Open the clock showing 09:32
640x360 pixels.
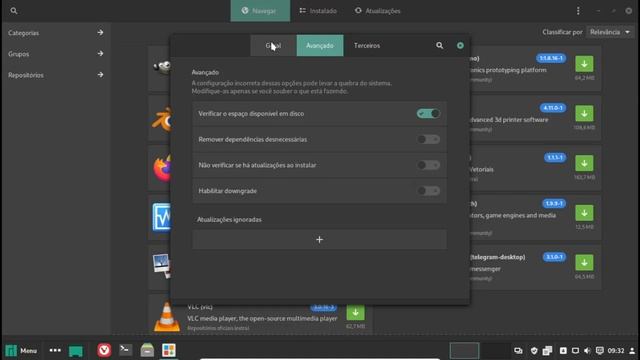pos(616,351)
